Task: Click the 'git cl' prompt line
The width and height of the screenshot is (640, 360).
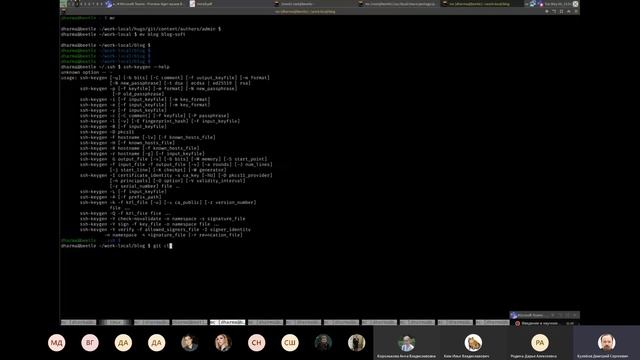Action: [116, 246]
